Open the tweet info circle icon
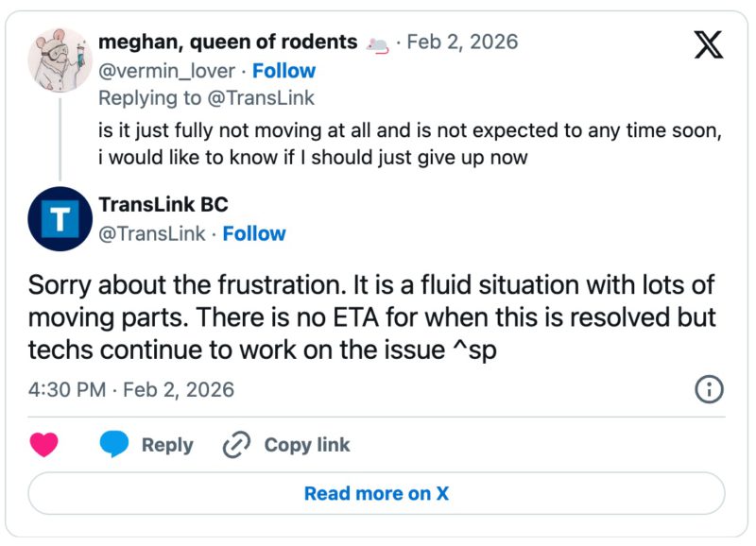The image size is (756, 546). [709, 388]
